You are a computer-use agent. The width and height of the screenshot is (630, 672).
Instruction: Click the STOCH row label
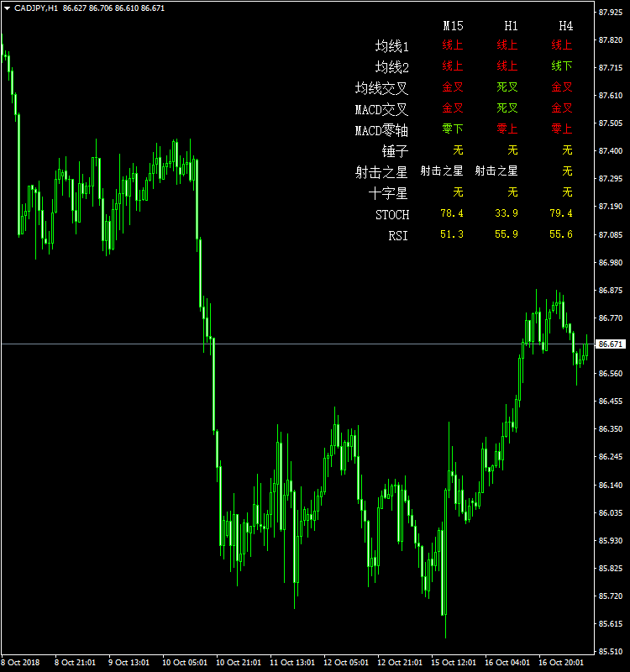click(x=392, y=215)
